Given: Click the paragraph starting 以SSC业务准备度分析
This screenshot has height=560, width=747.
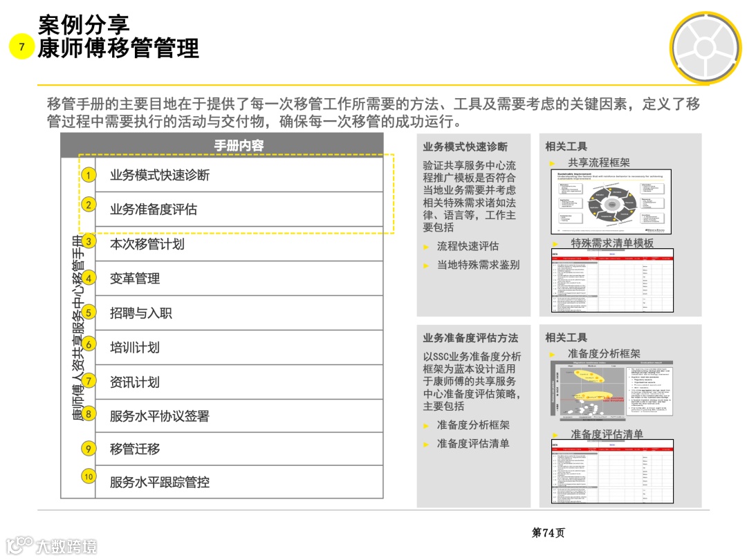Looking at the screenshot, I should 472,381.
